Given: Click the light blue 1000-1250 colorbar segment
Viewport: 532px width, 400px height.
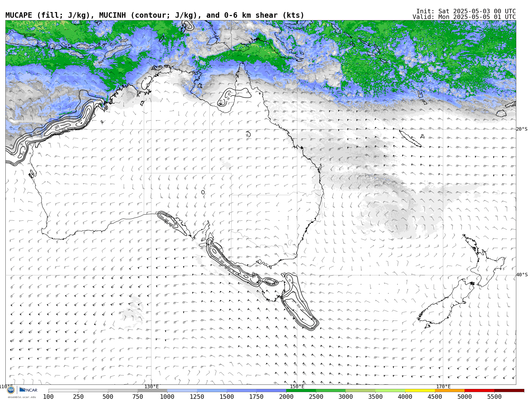Looking at the screenshot, I should click(x=182, y=391).
